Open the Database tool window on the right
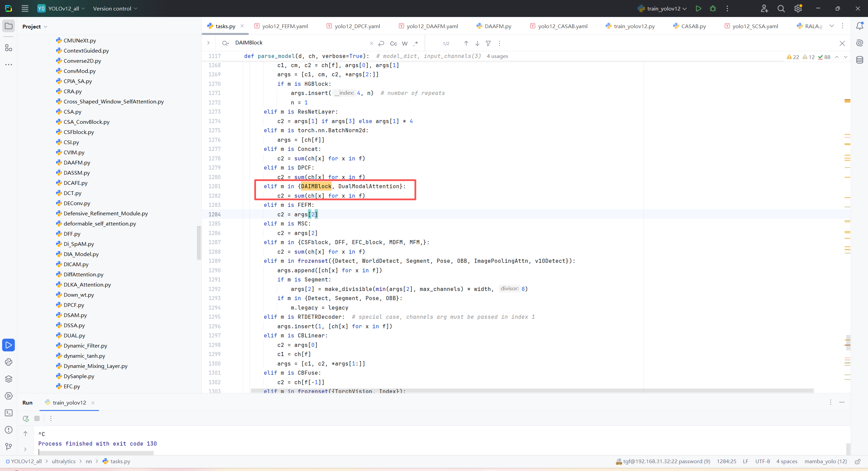Screen dimensions: 868x471 (860, 60)
